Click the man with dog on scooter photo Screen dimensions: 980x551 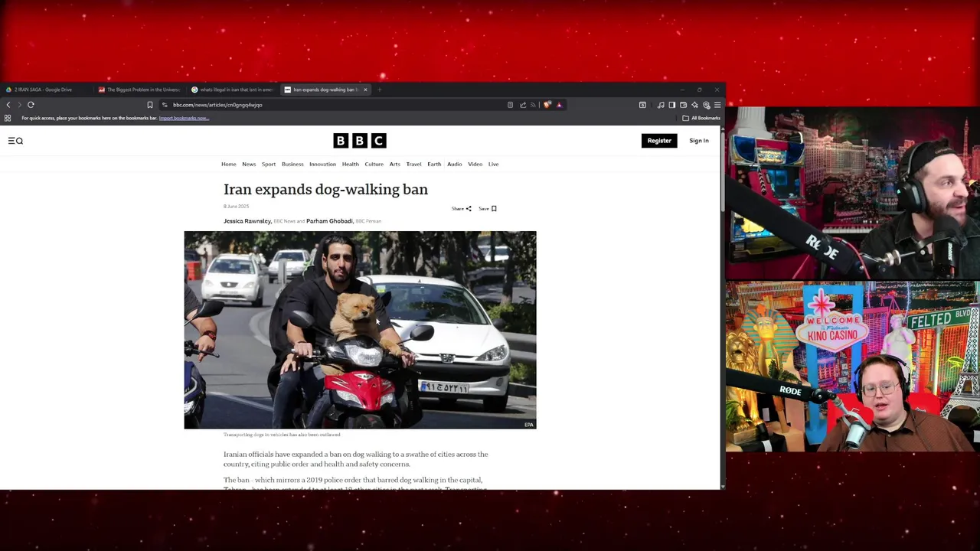coord(360,330)
